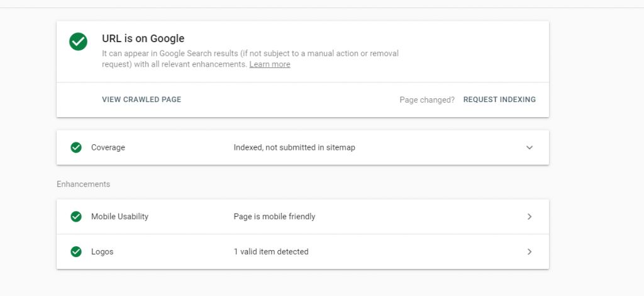644x296 pixels.
Task: Click Page is mobile friendly text
Action: coord(274,217)
